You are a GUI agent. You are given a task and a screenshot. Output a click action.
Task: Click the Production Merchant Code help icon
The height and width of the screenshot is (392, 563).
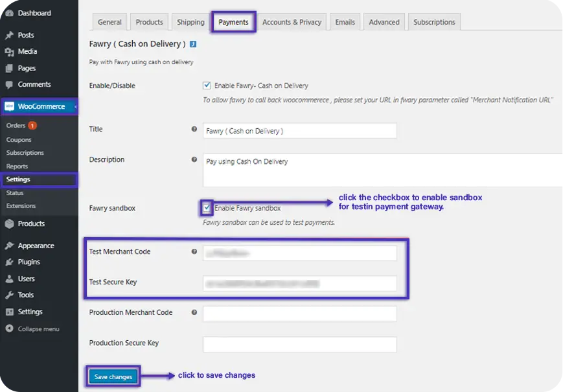point(194,312)
